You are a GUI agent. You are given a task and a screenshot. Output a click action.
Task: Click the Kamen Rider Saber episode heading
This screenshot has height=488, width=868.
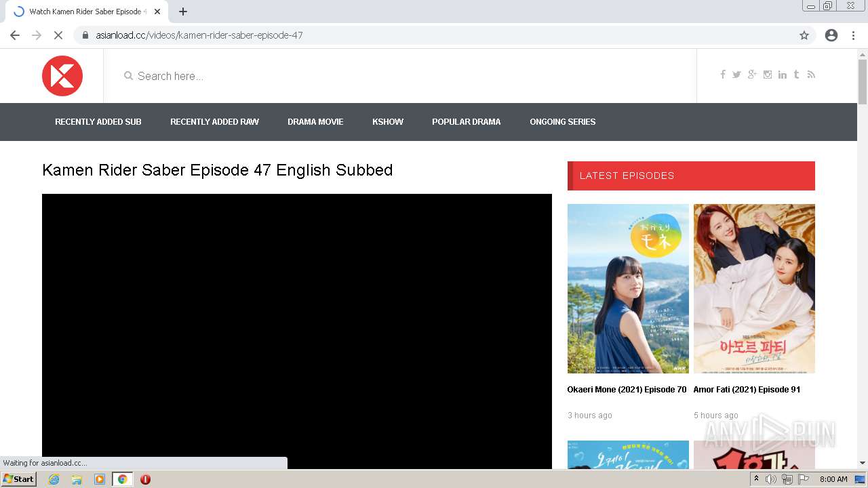(x=218, y=170)
